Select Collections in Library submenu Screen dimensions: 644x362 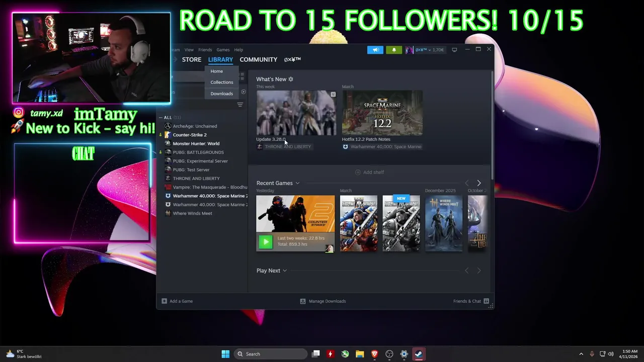click(x=222, y=82)
